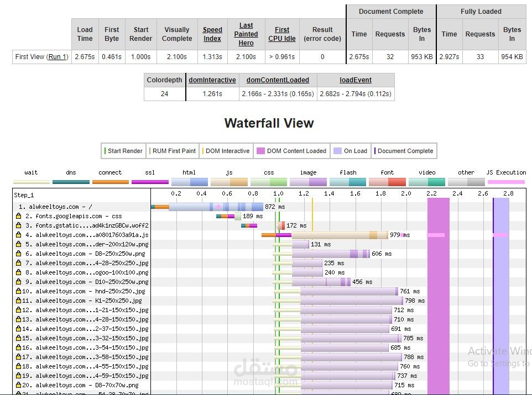Click the lock icon on K1-250x250.jpg row
532x395 pixels.
[18, 301]
